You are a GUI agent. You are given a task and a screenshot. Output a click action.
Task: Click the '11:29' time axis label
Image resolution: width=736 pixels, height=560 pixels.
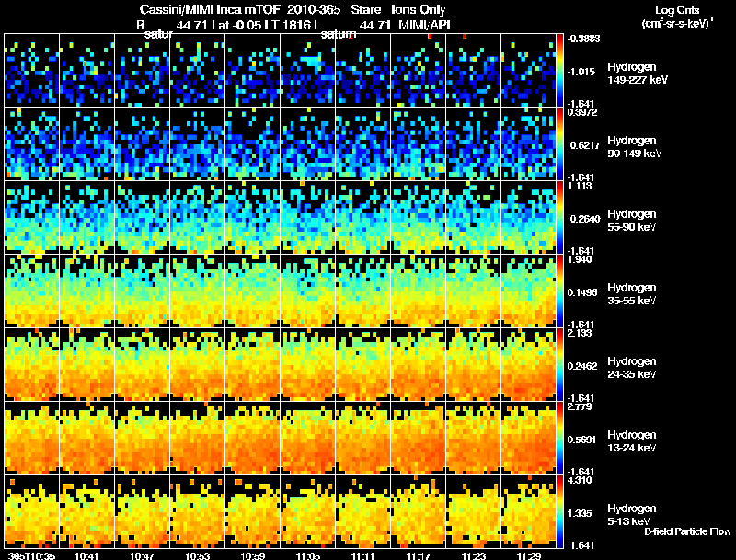click(529, 556)
